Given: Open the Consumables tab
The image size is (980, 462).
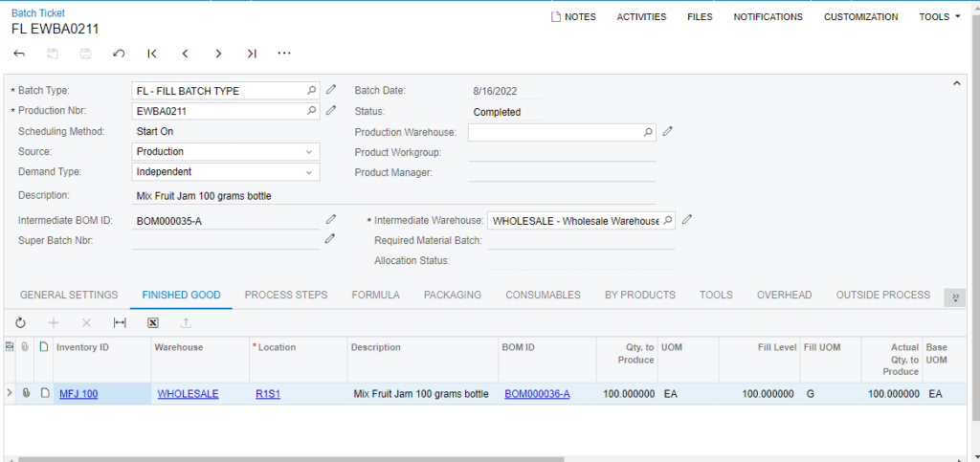Looking at the screenshot, I should coord(544,295).
